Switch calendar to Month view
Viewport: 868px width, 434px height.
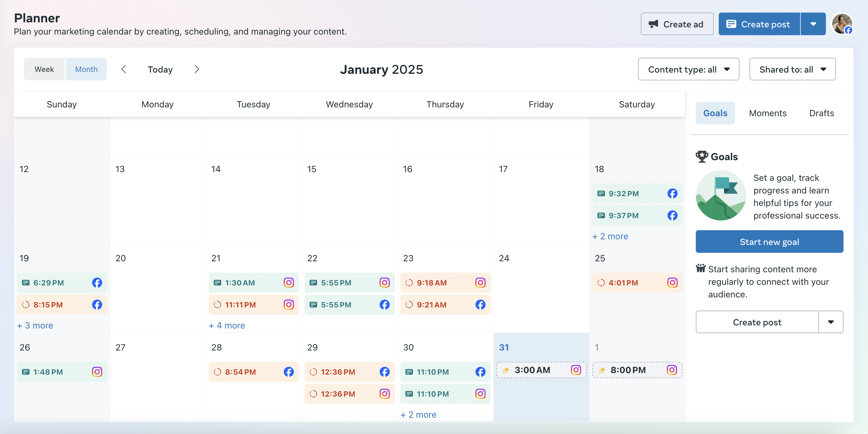(x=86, y=69)
